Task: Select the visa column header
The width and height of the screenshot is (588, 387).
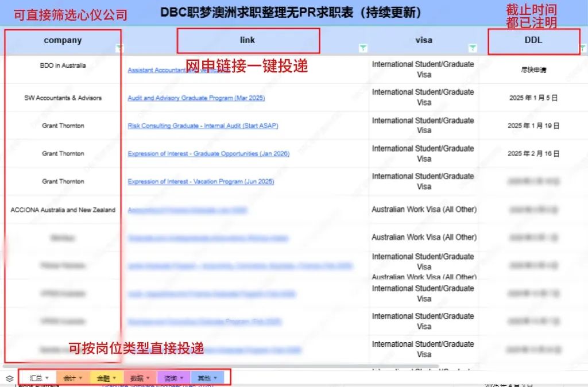Action: point(424,40)
